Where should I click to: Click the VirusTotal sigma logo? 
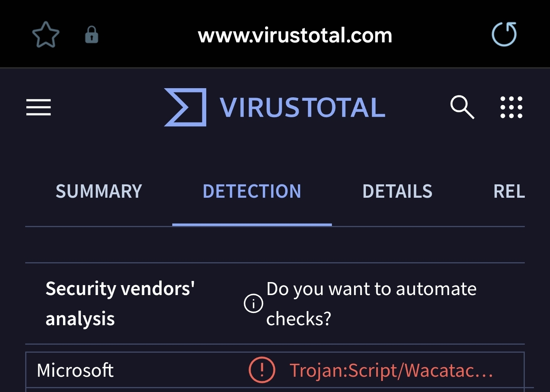[x=185, y=107]
